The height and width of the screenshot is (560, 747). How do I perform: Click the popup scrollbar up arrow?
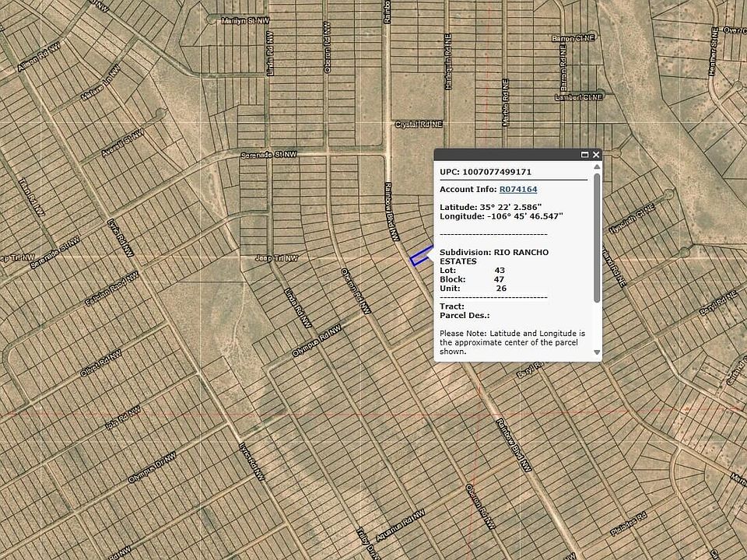click(597, 166)
